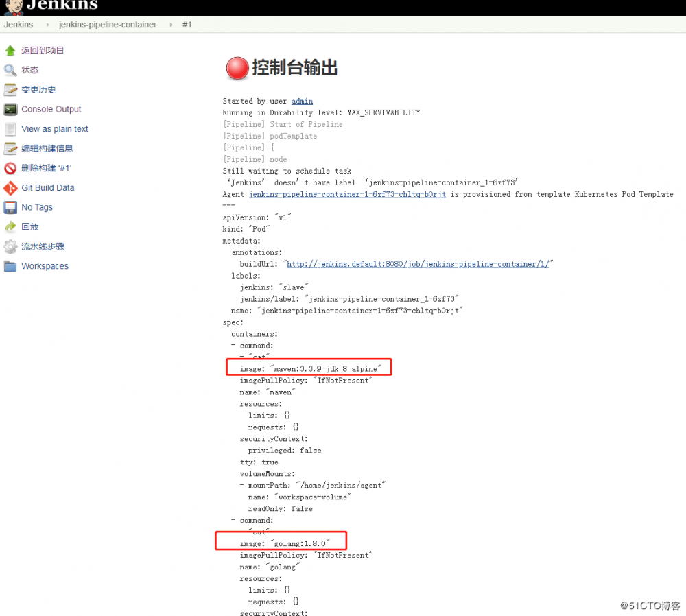Screen dimensions: 686x616
Task: Select the magnifier 状态 icon
Action: 11,69
